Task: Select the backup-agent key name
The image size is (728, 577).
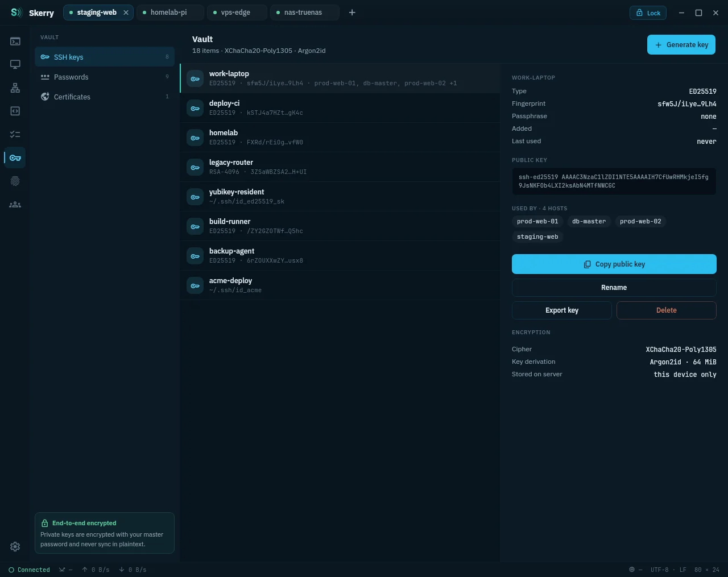Action: click(231, 251)
